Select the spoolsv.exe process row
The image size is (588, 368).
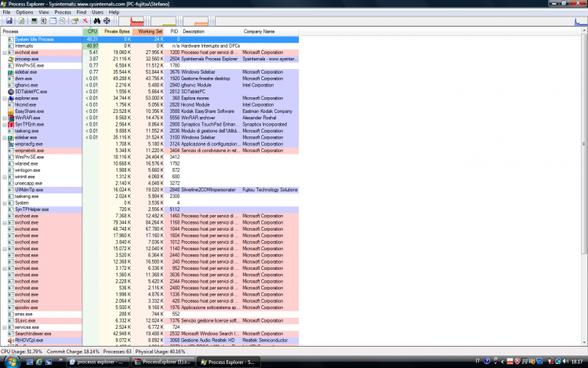click(x=150, y=308)
